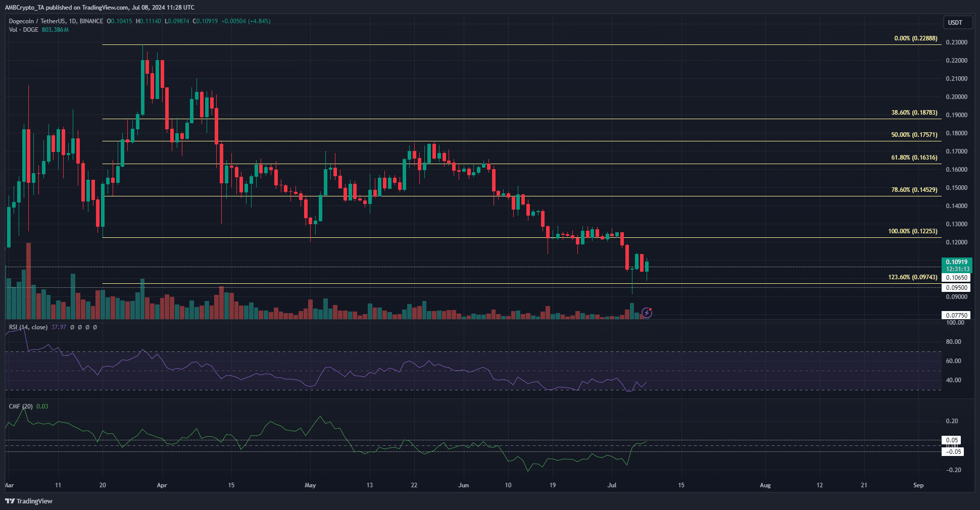Click the 61.80% (0.16316) Fib label
Image resolution: width=980 pixels, height=510 pixels.
point(914,158)
